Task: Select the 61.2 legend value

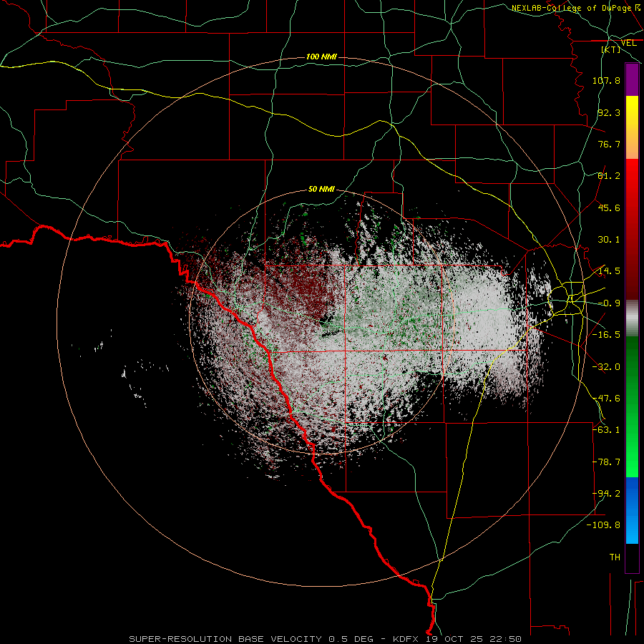Action: click(x=609, y=176)
